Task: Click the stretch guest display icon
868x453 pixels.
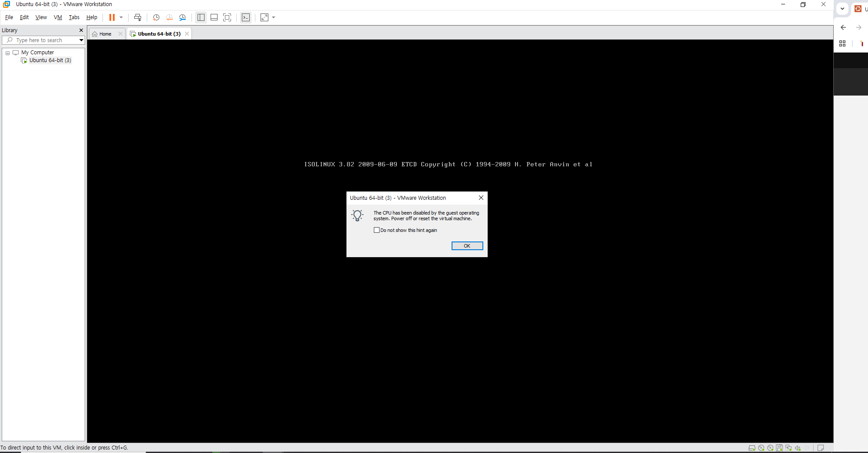Action: (264, 17)
